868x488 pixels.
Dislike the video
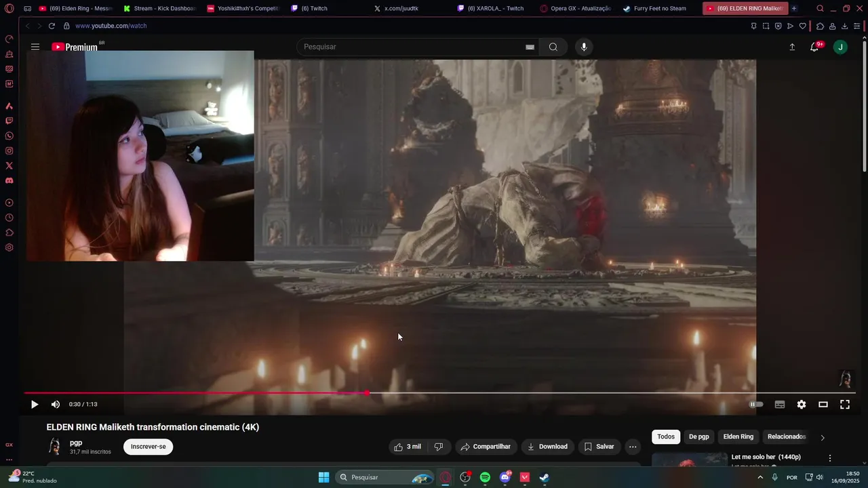click(439, 447)
